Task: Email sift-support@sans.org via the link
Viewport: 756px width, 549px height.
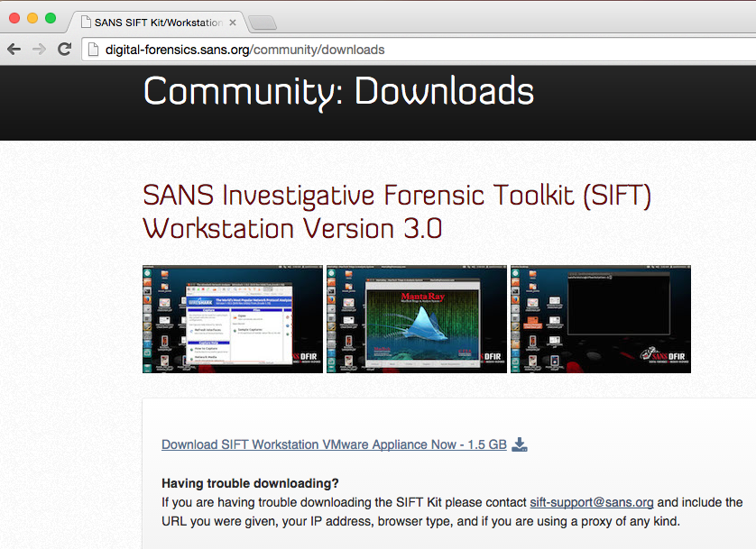Action: click(x=592, y=502)
